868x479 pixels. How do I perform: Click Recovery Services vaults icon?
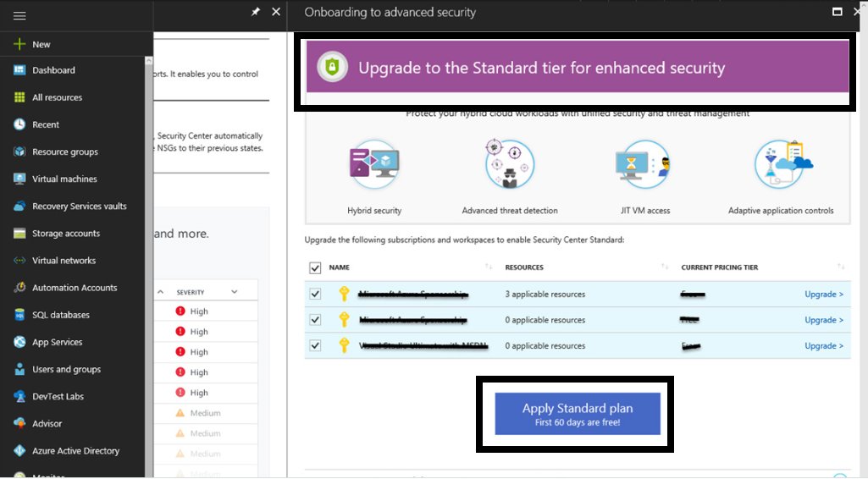coord(19,206)
